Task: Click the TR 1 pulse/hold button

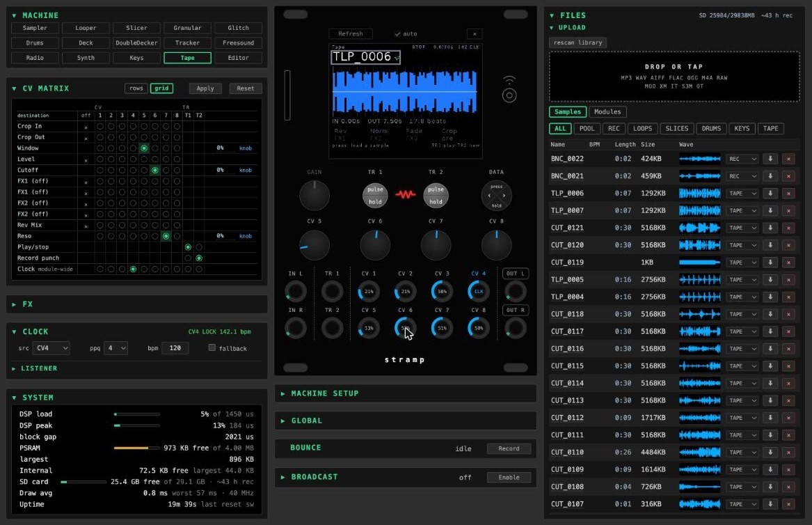Action: point(375,196)
